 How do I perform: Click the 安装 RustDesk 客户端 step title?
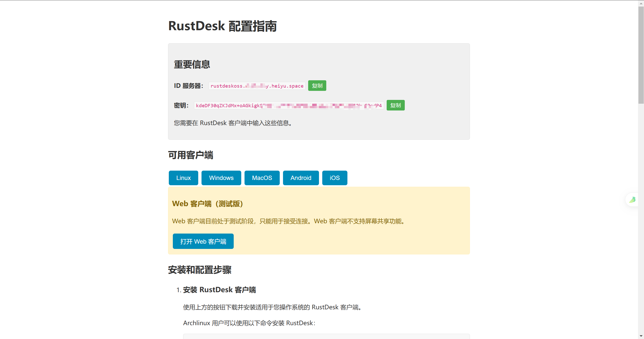coord(219,290)
